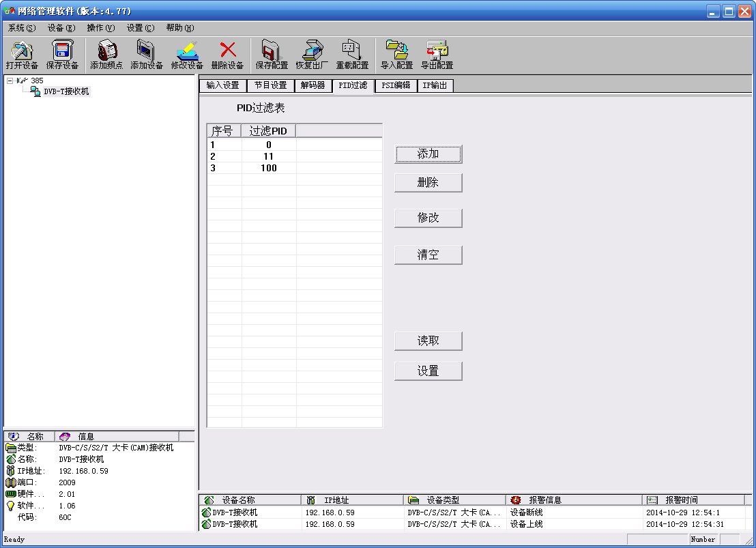The height and width of the screenshot is (548, 756).
Task: Click the 导出配置 toolbar icon
Action: click(437, 55)
